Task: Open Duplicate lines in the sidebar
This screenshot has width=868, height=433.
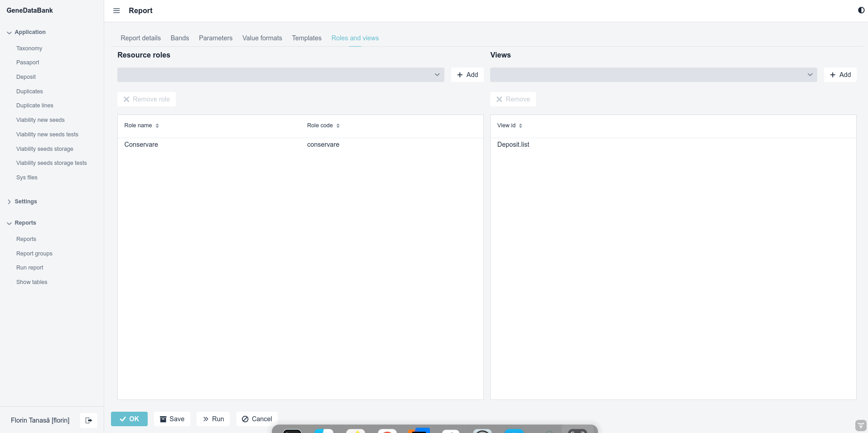Action: [x=35, y=106]
